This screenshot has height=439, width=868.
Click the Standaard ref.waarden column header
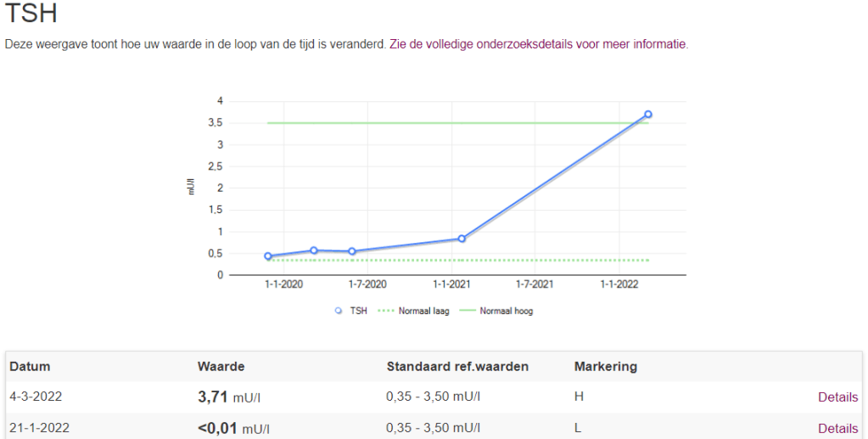coord(457,367)
